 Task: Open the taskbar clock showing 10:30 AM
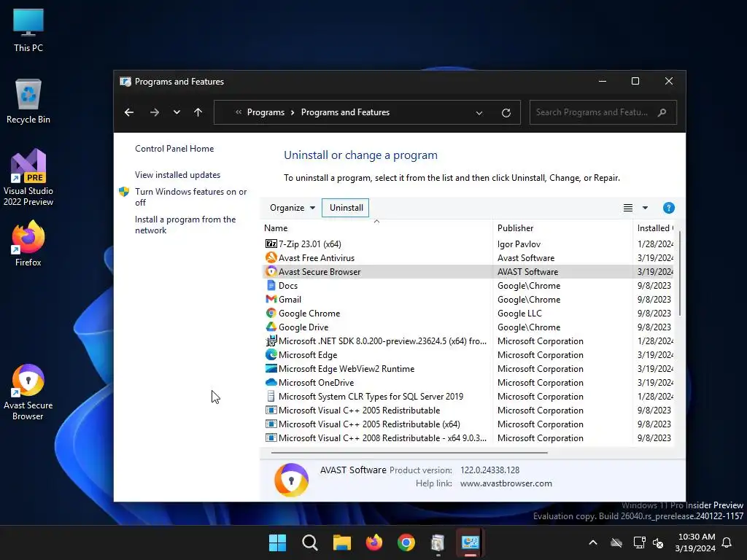point(695,542)
